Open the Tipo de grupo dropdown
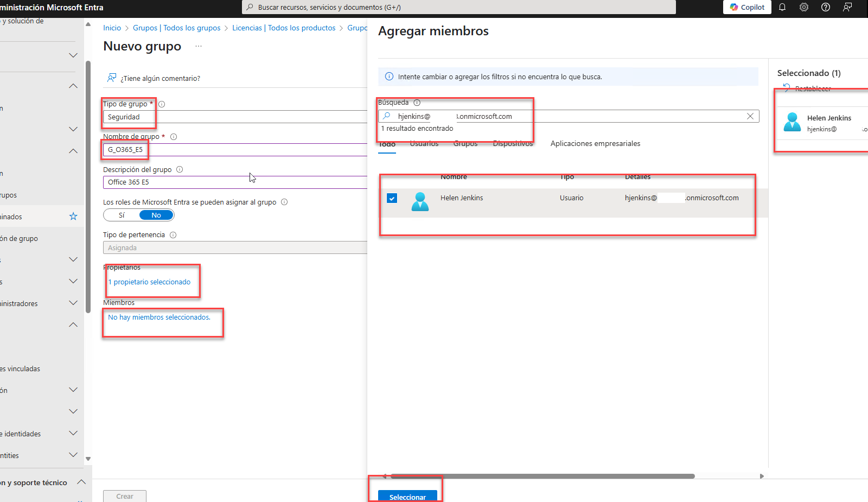Image resolution: width=868 pixels, height=502 pixels. coord(234,117)
